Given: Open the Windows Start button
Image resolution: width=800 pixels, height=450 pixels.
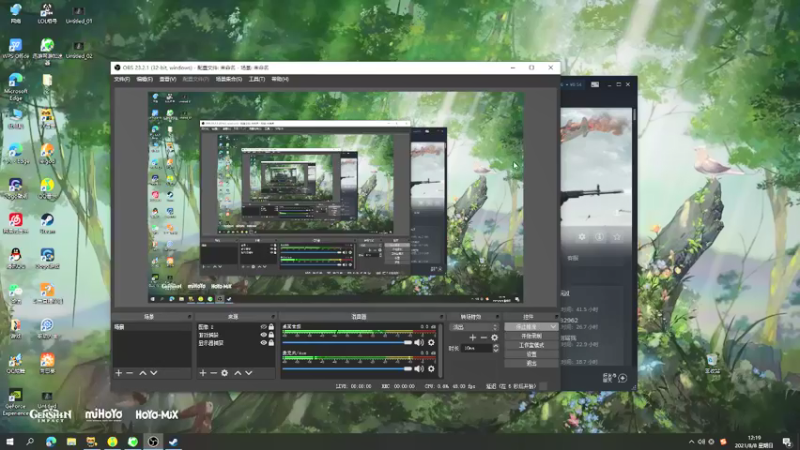Looking at the screenshot, I should pos(10,442).
